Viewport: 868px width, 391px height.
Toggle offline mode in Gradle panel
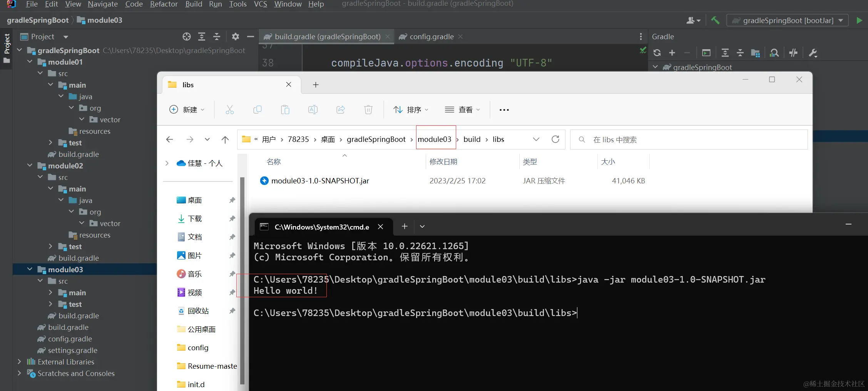click(793, 53)
